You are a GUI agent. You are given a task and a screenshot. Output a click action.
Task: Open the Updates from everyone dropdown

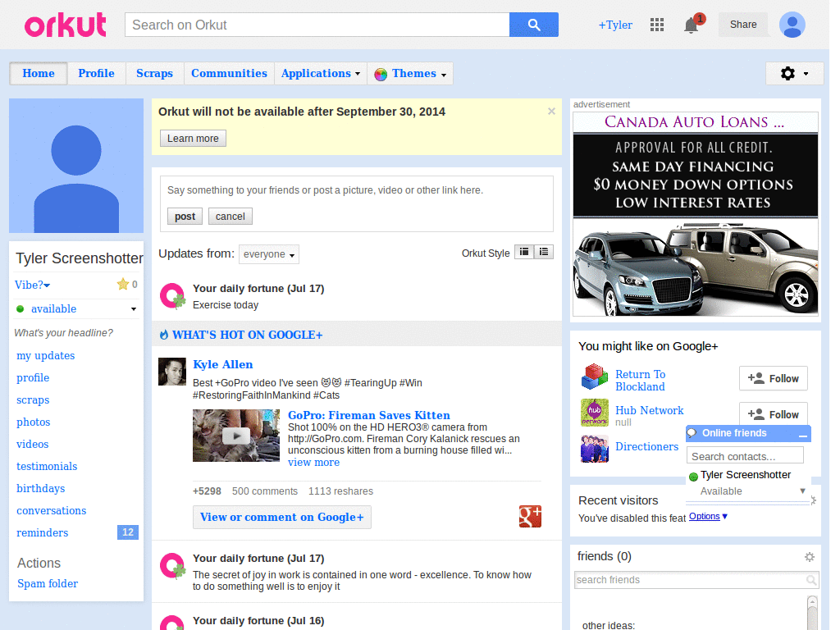(x=269, y=254)
